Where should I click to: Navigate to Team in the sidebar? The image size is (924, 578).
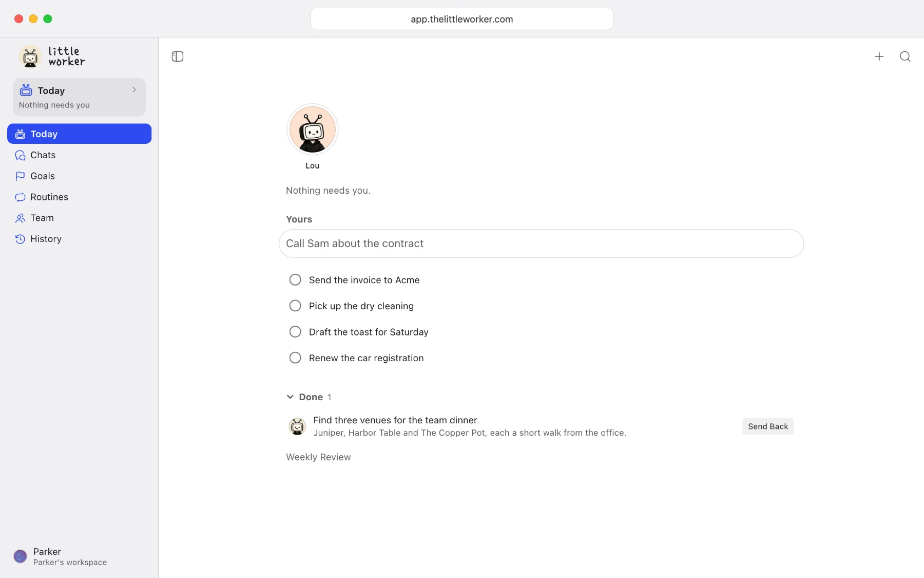[x=80, y=218]
